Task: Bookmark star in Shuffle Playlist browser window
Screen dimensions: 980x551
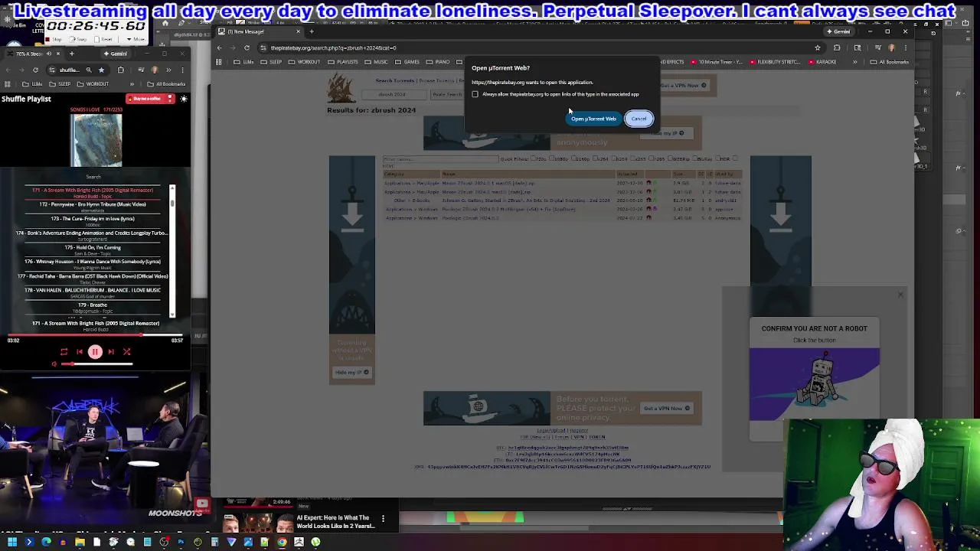Action: coord(101,70)
